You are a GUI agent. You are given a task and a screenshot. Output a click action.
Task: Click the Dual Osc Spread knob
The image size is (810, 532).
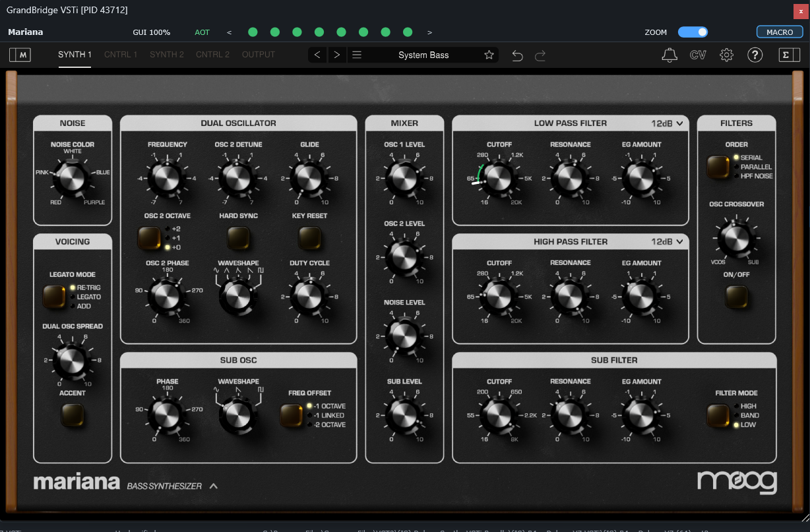pyautogui.click(x=73, y=360)
